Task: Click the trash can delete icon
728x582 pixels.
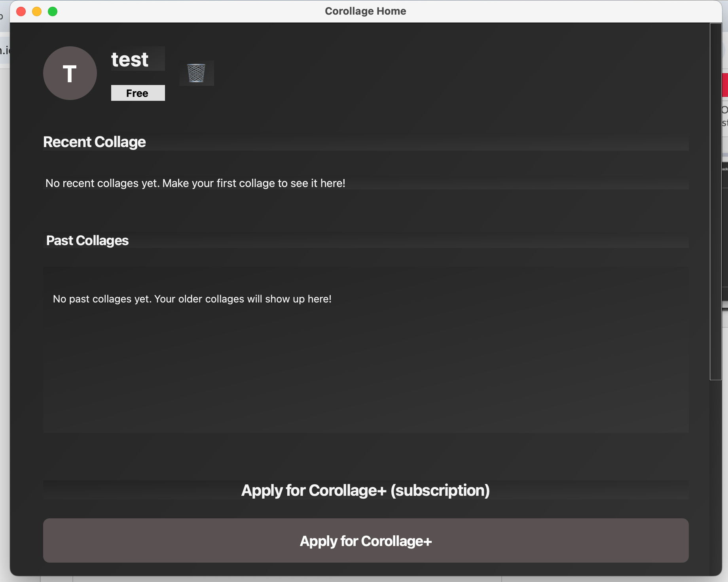Action: (x=196, y=73)
